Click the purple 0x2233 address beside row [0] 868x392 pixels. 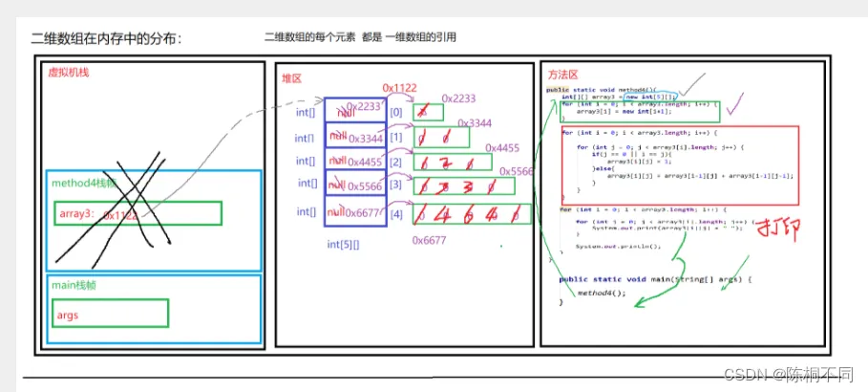point(458,98)
